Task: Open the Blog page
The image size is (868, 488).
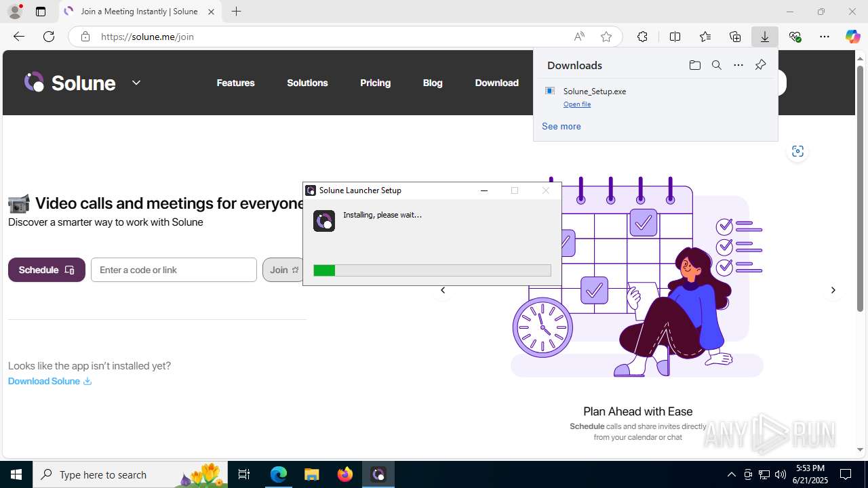Action: [433, 83]
